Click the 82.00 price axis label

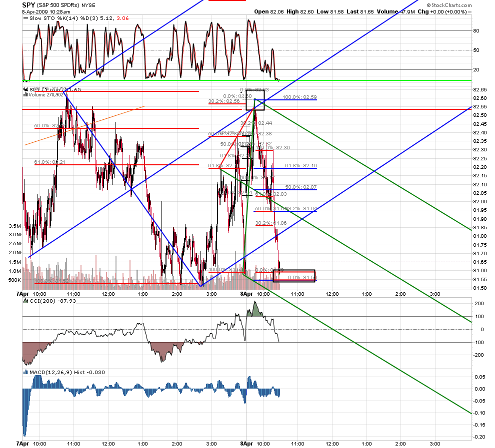coord(480,201)
